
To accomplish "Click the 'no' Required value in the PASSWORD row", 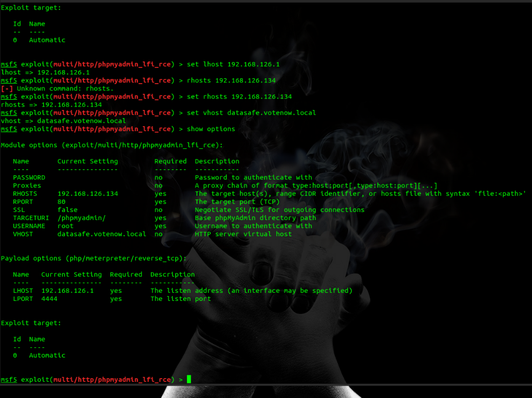I will pos(158,177).
